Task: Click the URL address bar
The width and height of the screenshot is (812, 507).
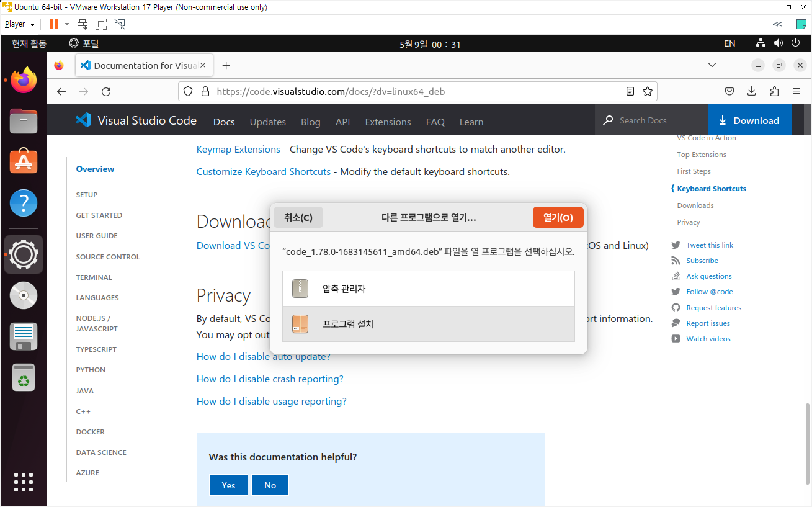Action: tap(417, 91)
